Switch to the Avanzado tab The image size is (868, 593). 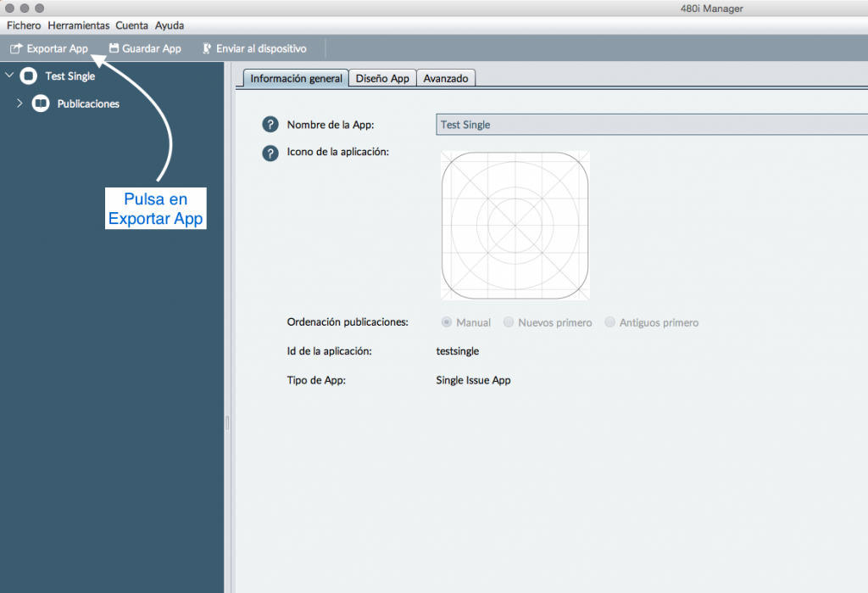pyautogui.click(x=446, y=78)
